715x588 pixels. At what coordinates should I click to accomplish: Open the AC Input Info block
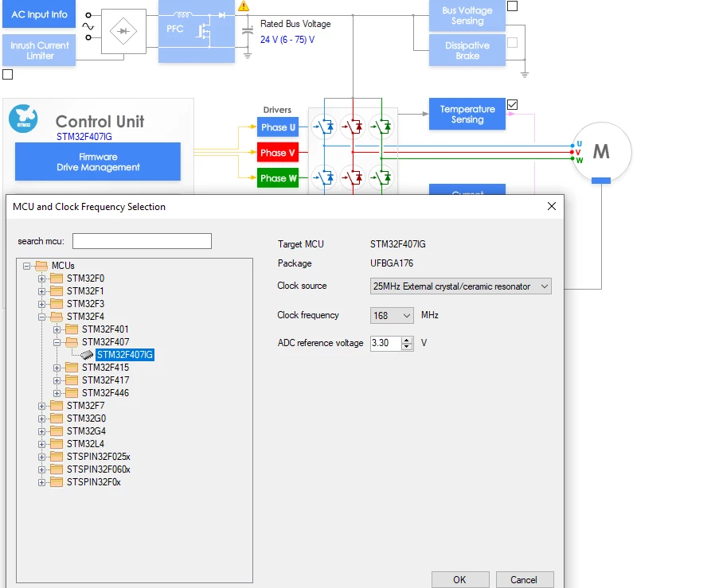tap(39, 14)
